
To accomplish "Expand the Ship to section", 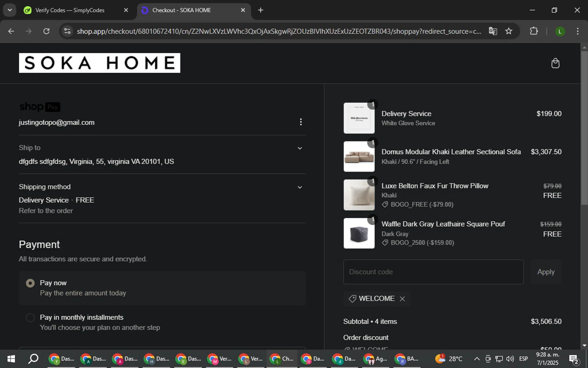I will click(x=299, y=148).
